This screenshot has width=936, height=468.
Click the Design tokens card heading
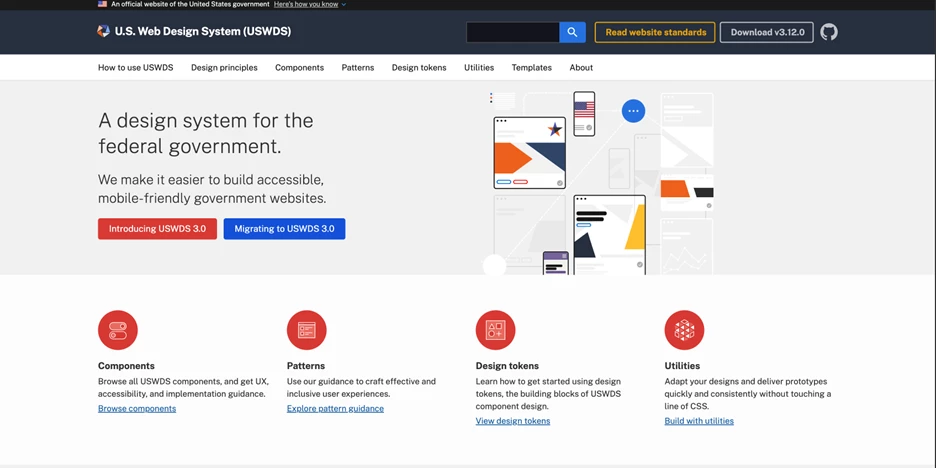pyautogui.click(x=507, y=366)
